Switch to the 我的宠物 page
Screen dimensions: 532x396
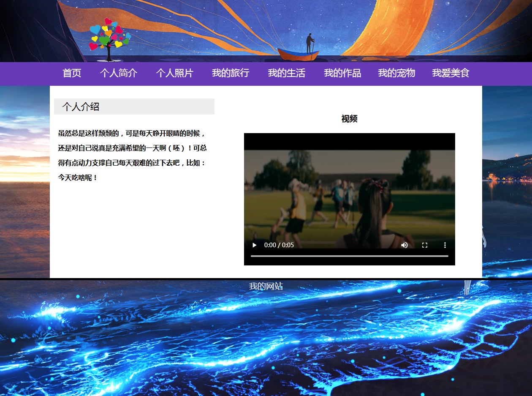(x=396, y=73)
